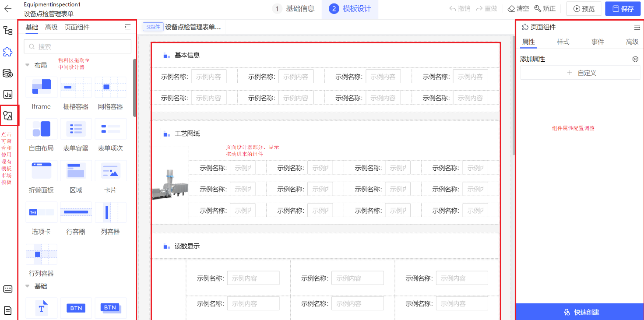Click the 预览 preview button

click(584, 9)
